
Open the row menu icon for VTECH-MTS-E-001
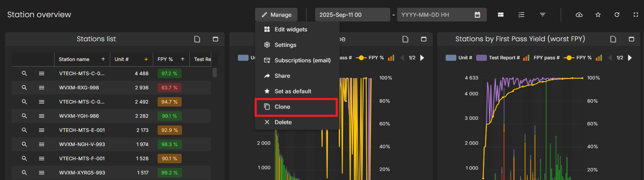(42, 130)
